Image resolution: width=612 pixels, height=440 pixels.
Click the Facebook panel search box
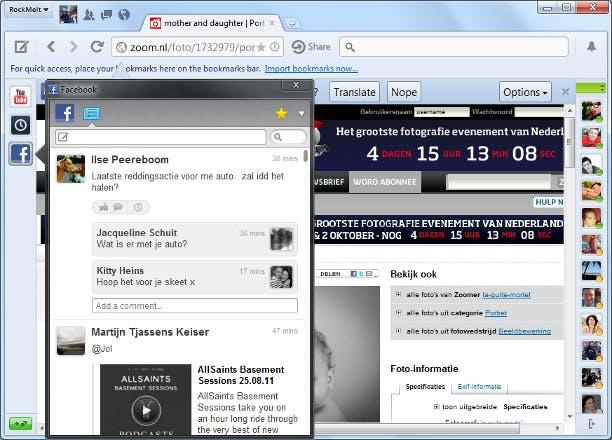pos(288,137)
